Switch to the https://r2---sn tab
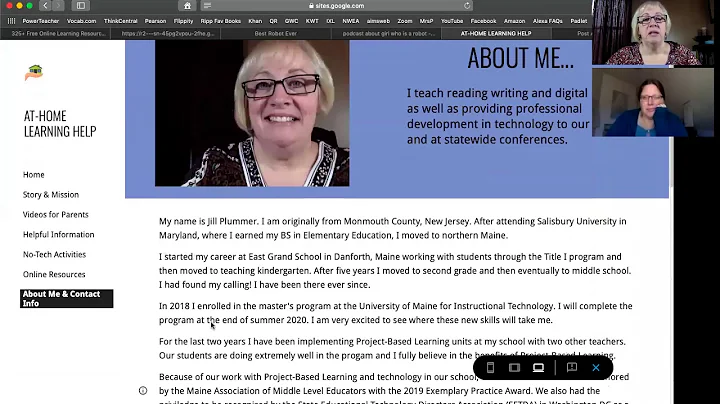The width and height of the screenshot is (720, 404). [x=168, y=34]
